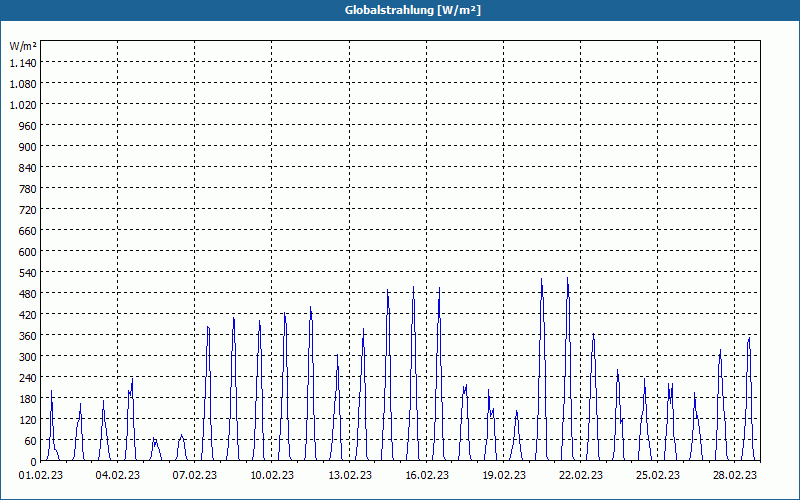Image resolution: width=800 pixels, height=500 pixels.
Task: Click the 960 y-axis label
Action: pyautogui.click(x=28, y=126)
